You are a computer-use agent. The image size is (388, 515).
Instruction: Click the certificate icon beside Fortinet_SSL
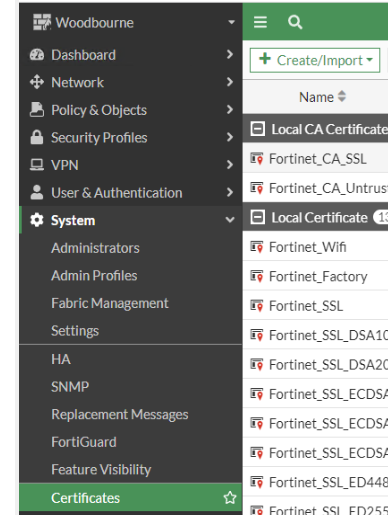point(257,306)
